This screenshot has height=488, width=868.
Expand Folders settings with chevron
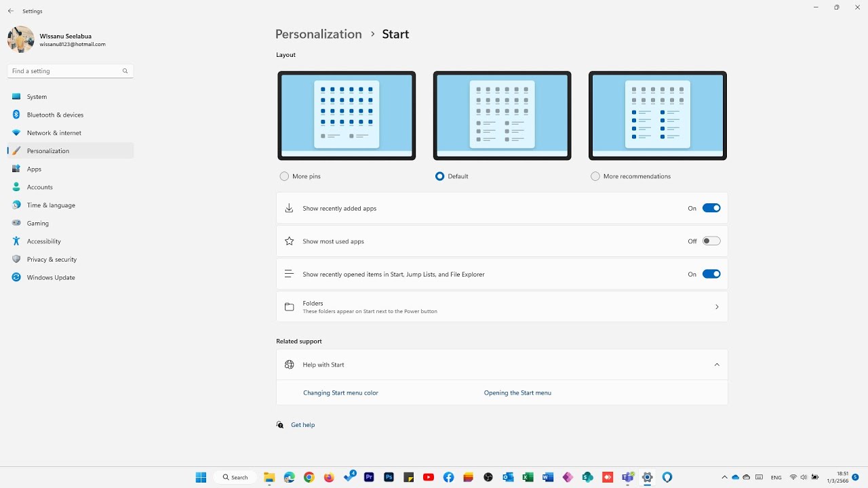[717, 307]
